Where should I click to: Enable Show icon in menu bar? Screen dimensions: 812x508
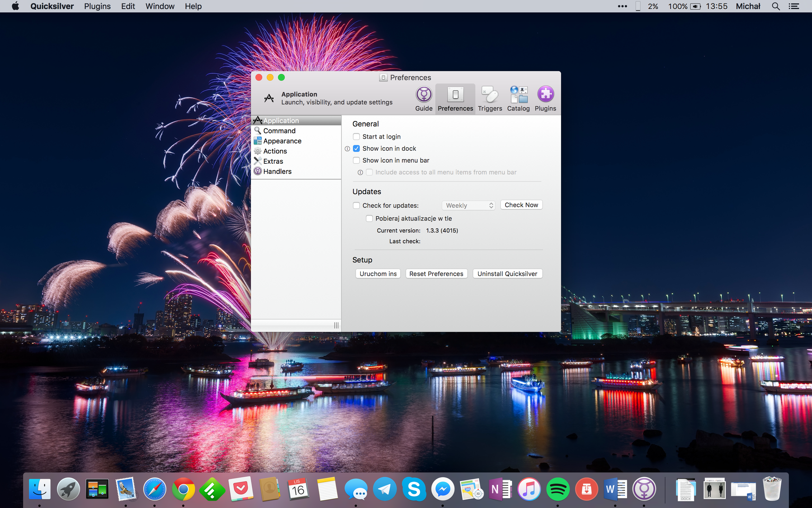coord(356,161)
